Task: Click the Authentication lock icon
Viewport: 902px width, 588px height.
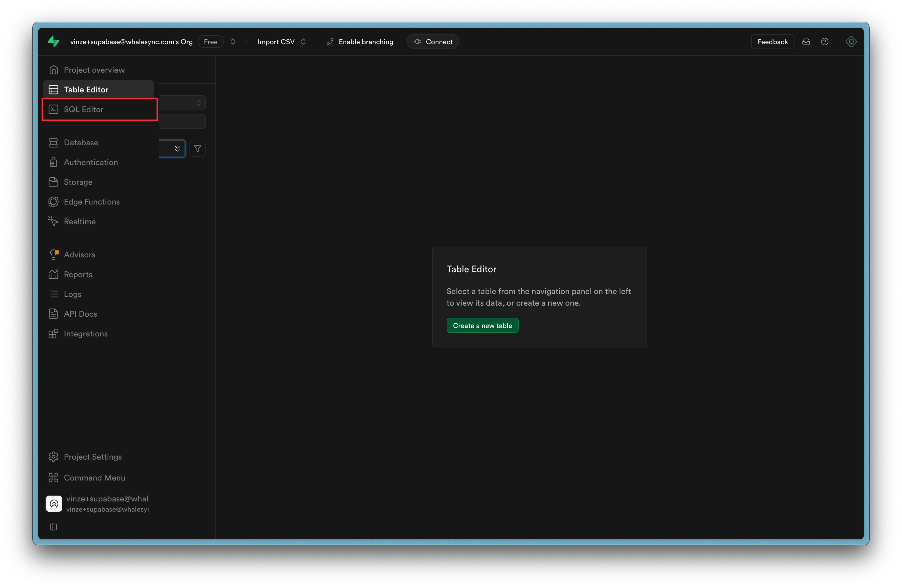Action: [x=53, y=162]
